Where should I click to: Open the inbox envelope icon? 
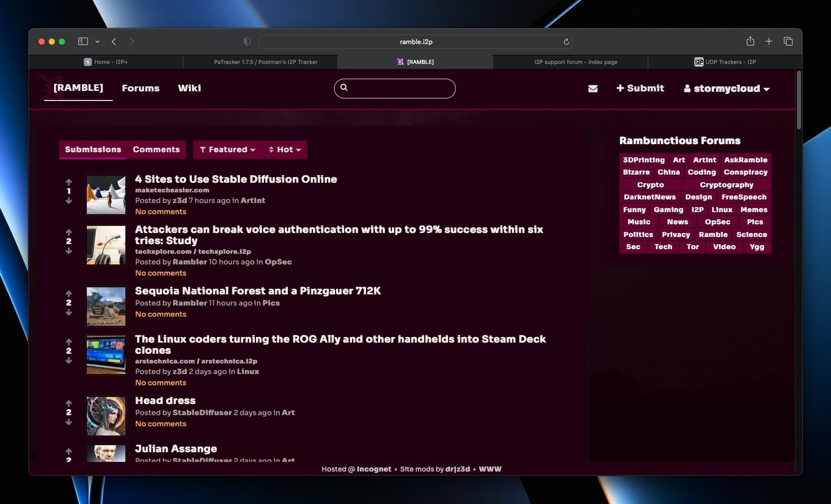coord(592,89)
